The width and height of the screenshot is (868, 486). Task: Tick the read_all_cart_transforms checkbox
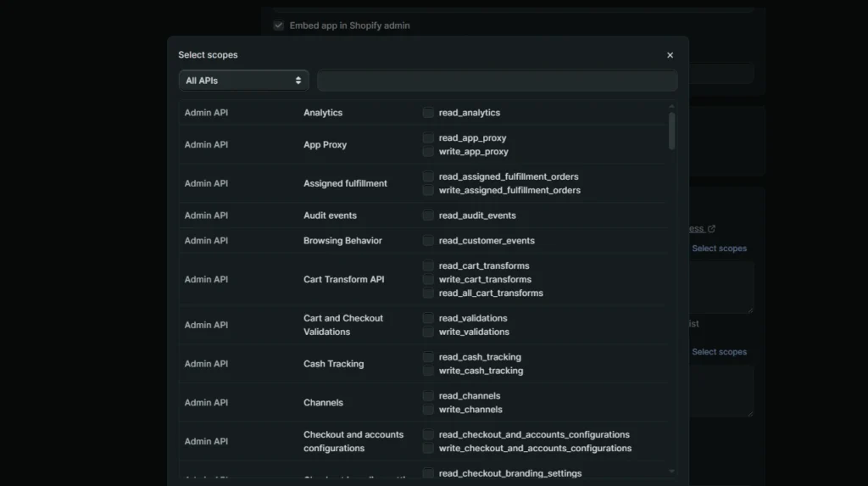click(x=428, y=293)
